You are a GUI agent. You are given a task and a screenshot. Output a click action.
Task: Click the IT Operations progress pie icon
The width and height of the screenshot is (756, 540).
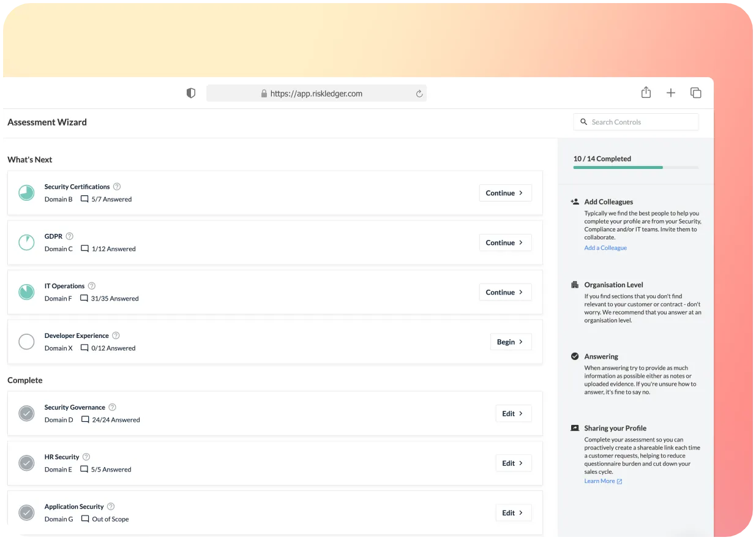point(26,292)
